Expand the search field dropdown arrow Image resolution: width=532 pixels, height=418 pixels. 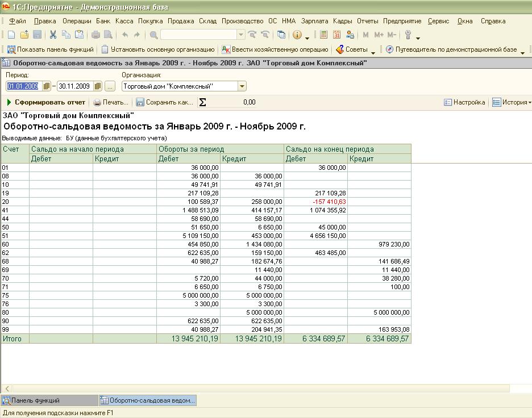pyautogui.click(x=240, y=35)
